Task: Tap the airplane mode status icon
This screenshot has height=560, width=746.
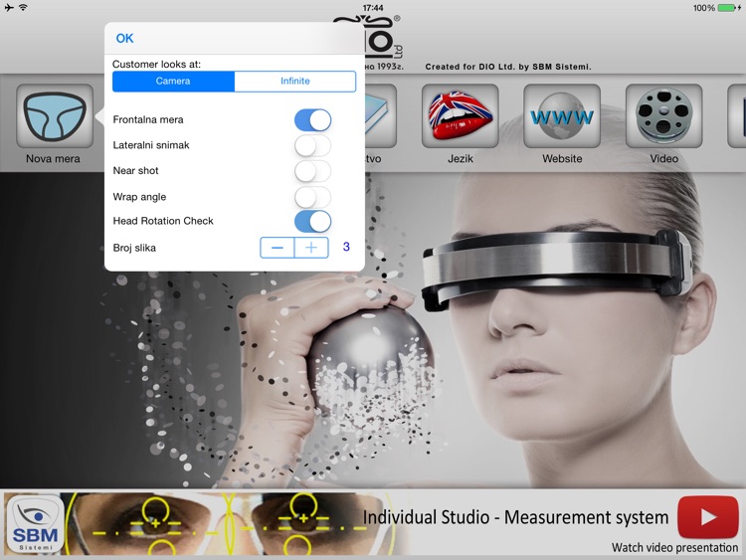Action: click(9, 8)
